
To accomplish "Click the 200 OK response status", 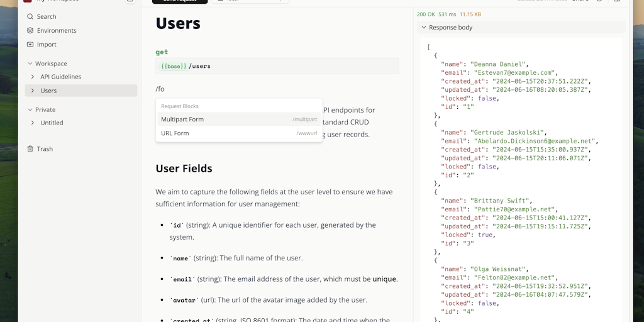I will point(426,14).
